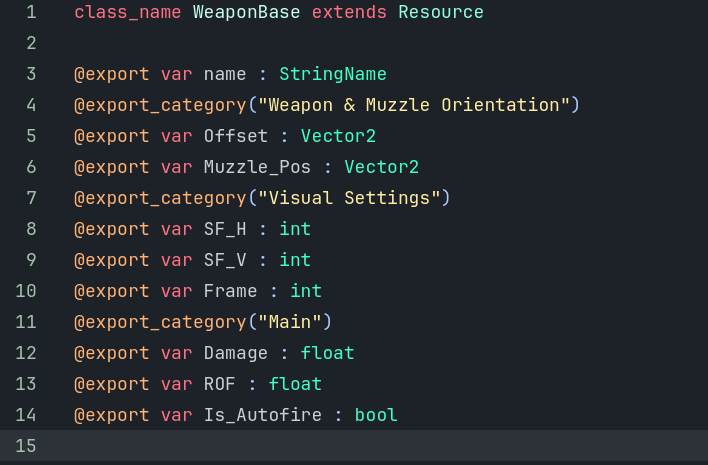Image resolution: width=708 pixels, height=465 pixels.
Task: Click the Damage variable name
Action: point(236,353)
